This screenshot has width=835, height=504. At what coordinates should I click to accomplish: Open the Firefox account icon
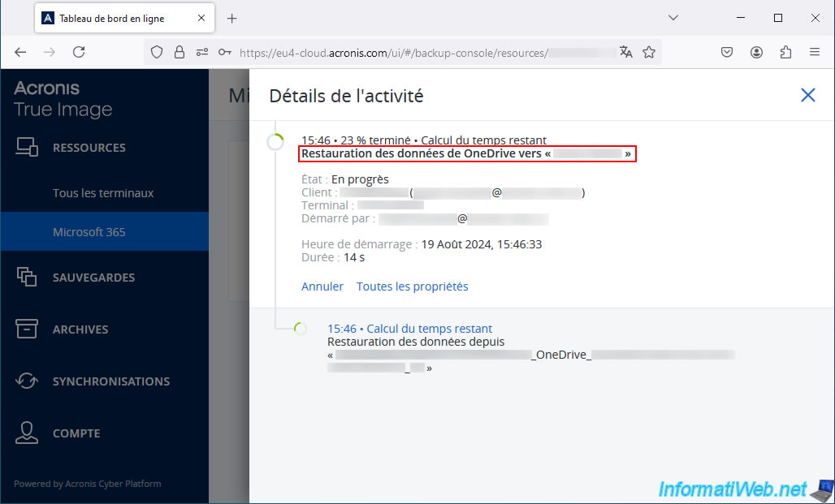756,52
